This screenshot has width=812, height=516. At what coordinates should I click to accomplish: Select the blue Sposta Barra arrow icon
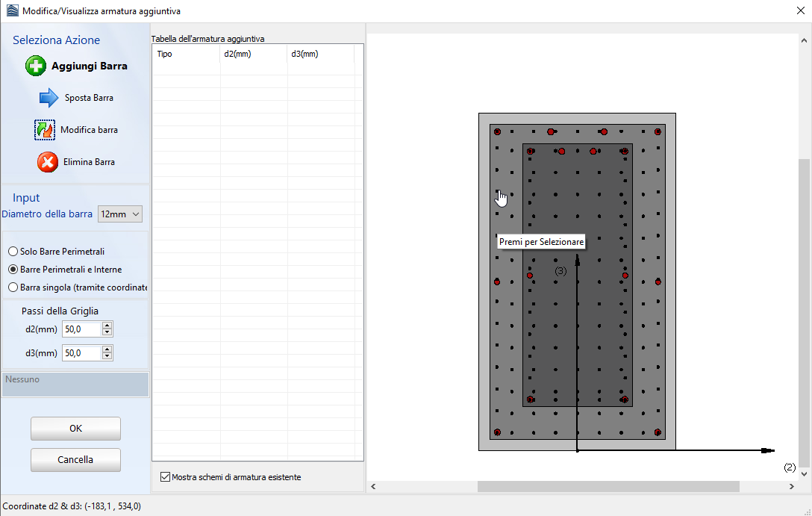(x=49, y=98)
